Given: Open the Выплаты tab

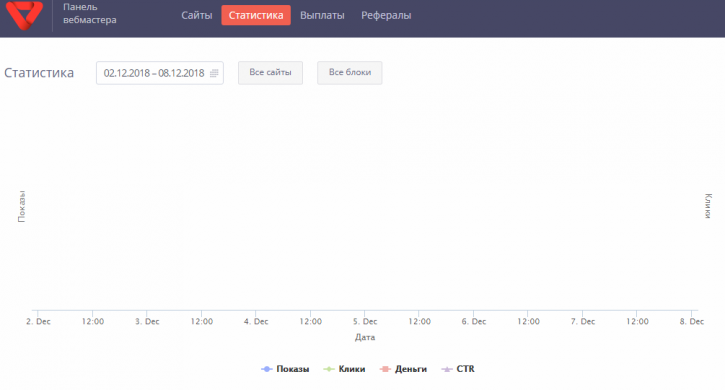Looking at the screenshot, I should tap(322, 15).
